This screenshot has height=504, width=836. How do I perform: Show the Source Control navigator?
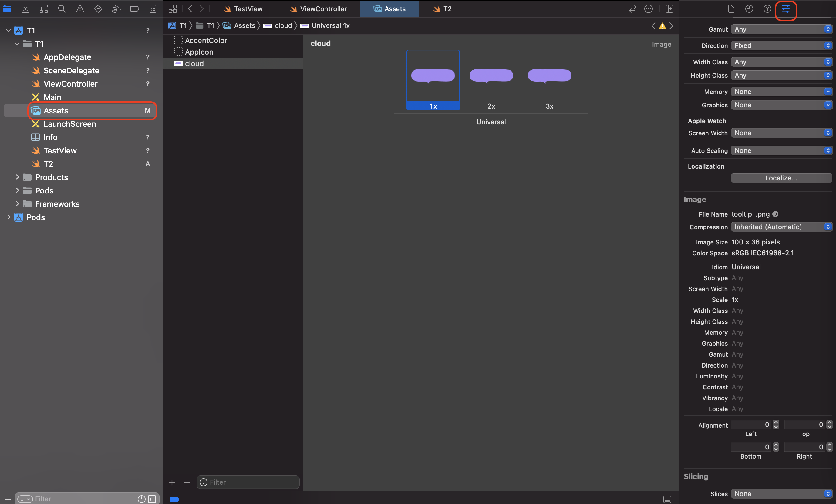[25, 9]
